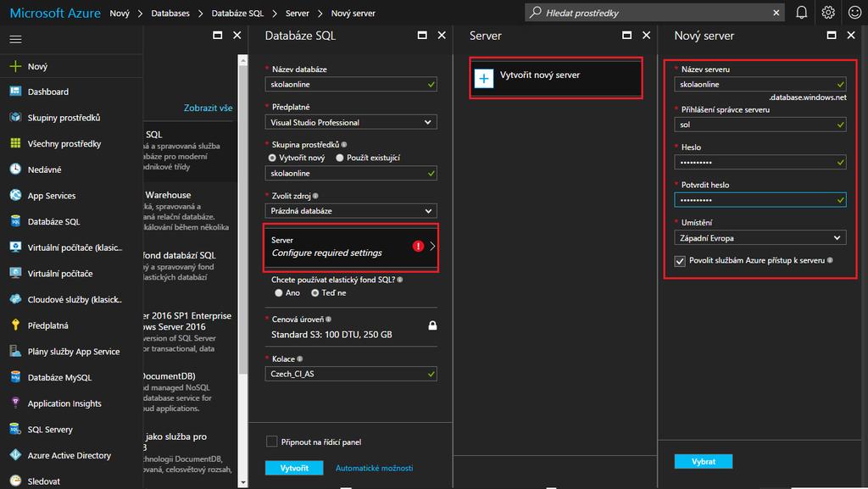868x489 pixels.
Task: Click Microsoft Azure logo text
Action: 55,13
